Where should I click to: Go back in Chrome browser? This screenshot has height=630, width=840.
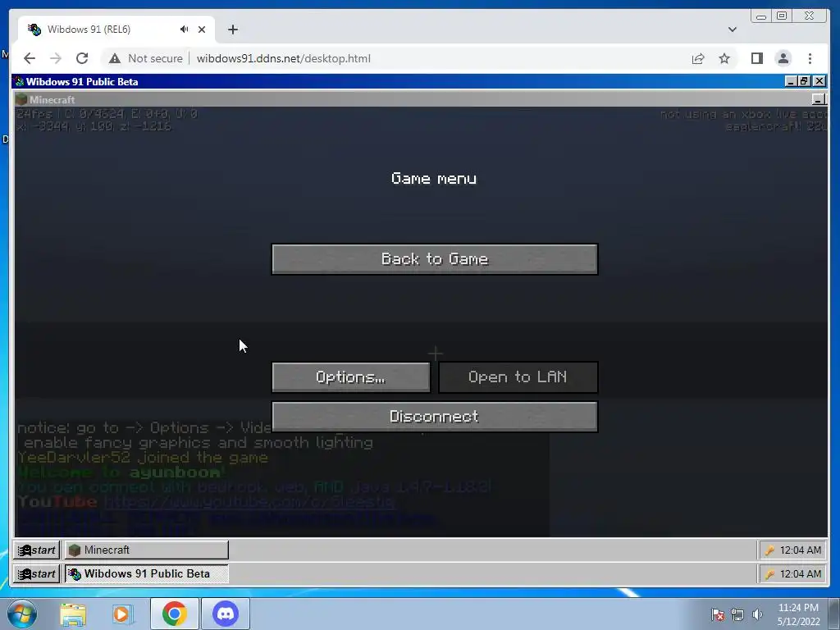(x=30, y=58)
